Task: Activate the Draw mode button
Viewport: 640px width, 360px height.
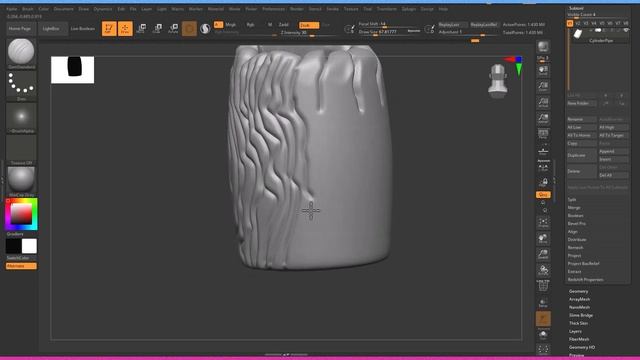Action: [x=125, y=29]
